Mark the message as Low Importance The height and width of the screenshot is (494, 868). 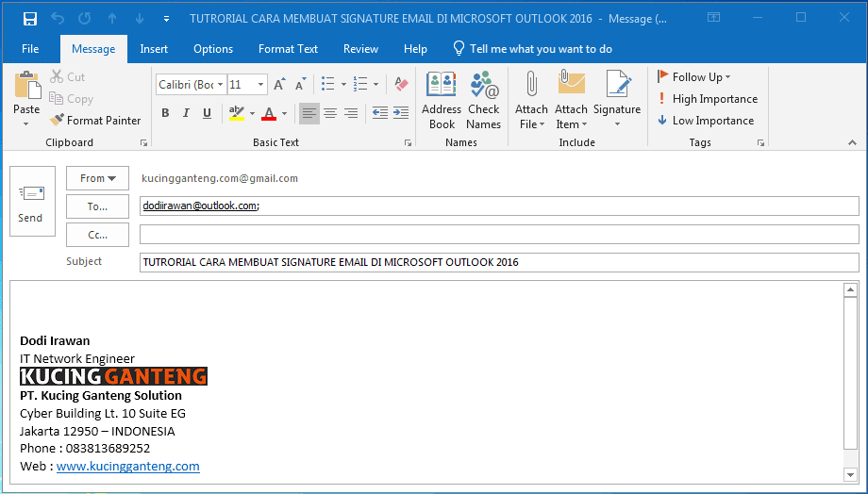[x=706, y=120]
